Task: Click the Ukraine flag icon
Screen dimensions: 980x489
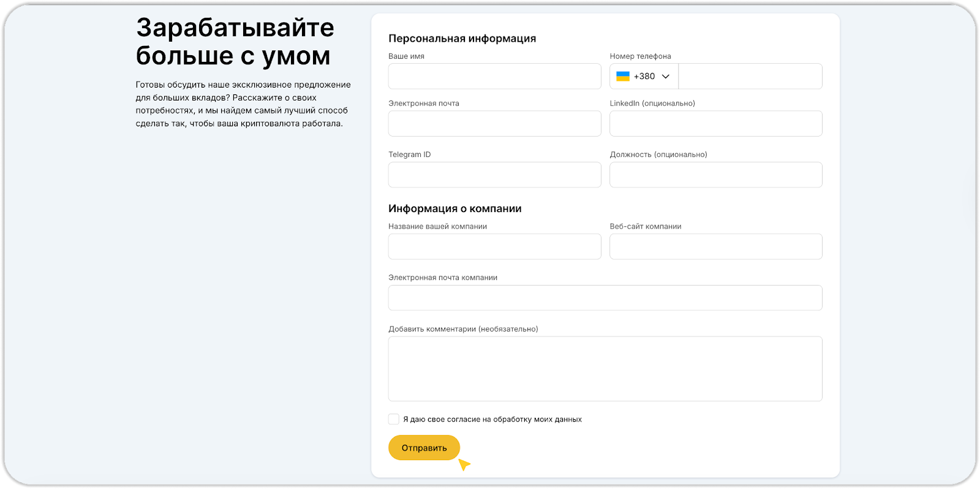Action: coord(622,77)
